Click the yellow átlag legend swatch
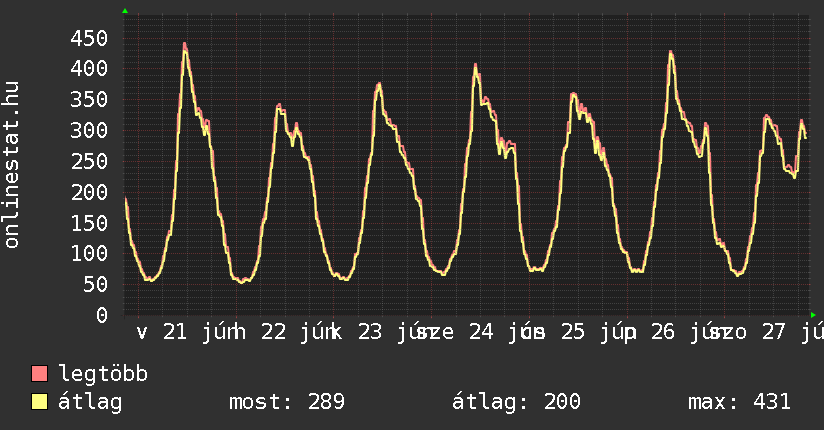Viewport: 824px width, 430px height. [x=39, y=402]
